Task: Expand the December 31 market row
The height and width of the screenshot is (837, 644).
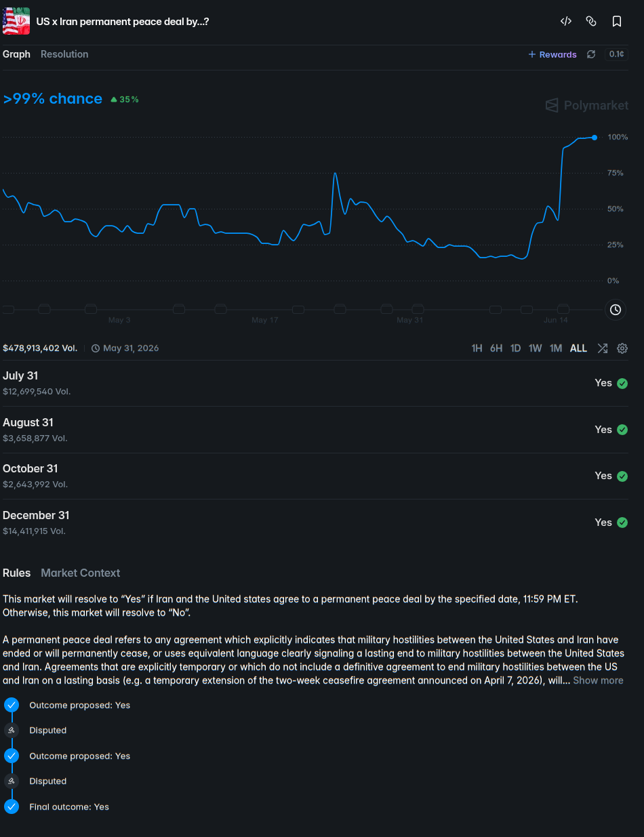Action: pyautogui.click(x=315, y=523)
